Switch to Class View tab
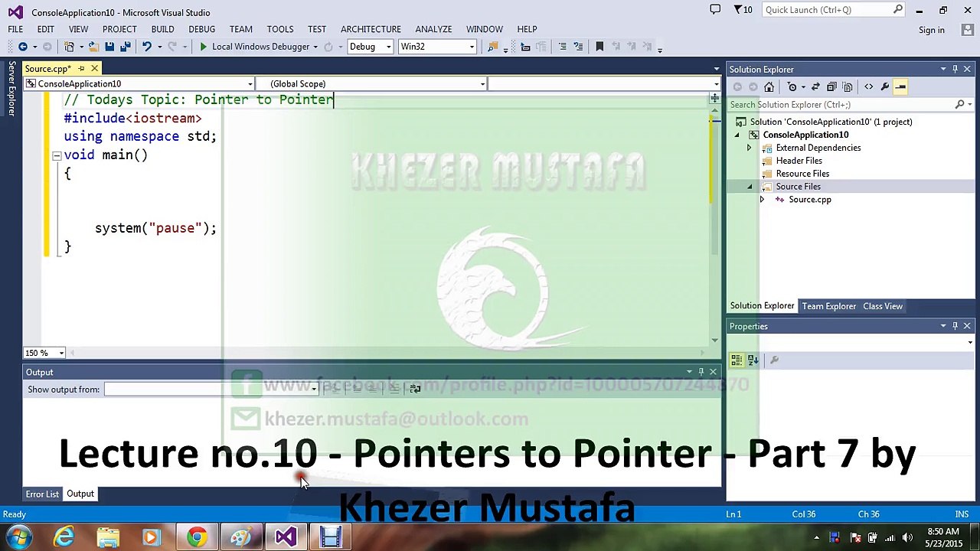 pos(883,306)
